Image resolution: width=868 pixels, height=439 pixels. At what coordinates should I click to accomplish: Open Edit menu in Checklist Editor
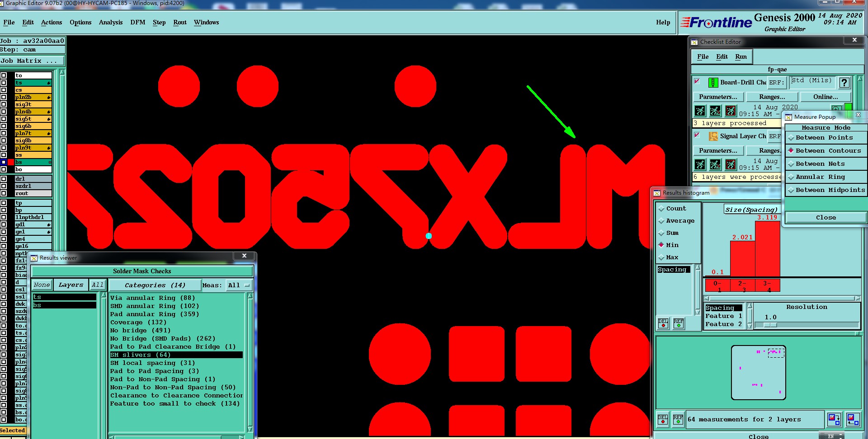click(722, 57)
